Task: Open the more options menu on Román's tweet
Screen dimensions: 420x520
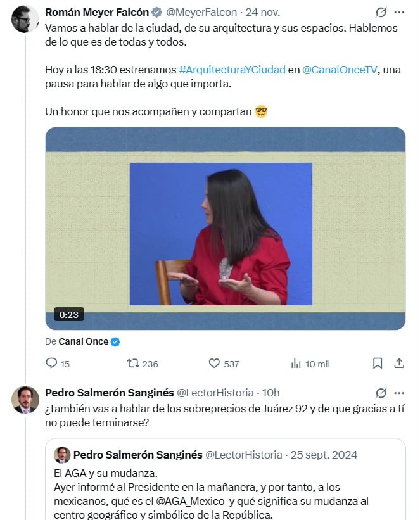Action: coord(400,11)
